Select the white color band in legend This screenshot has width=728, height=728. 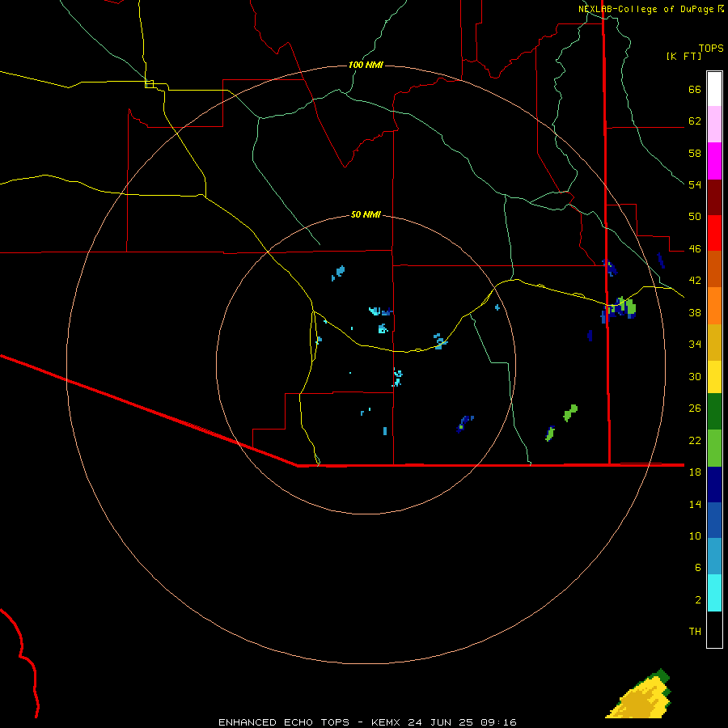coord(714,89)
